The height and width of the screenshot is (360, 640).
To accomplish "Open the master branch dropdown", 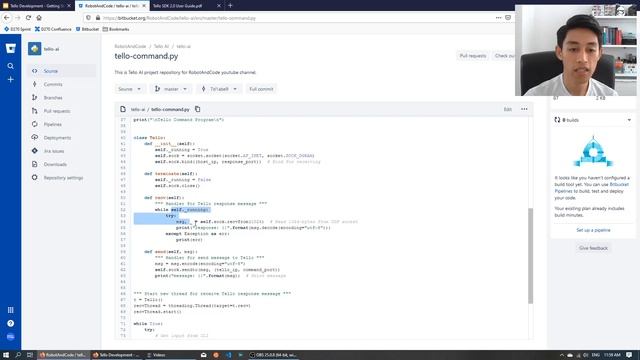I will click(x=171, y=89).
